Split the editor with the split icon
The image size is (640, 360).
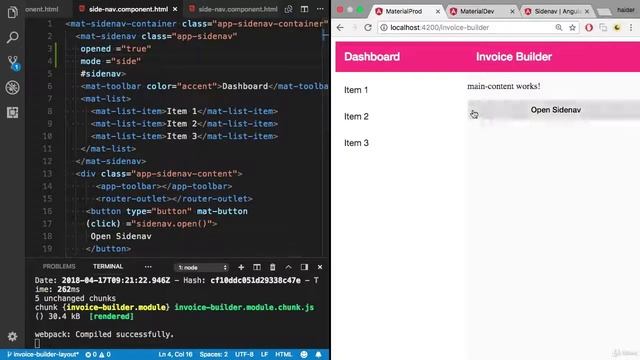304,9
